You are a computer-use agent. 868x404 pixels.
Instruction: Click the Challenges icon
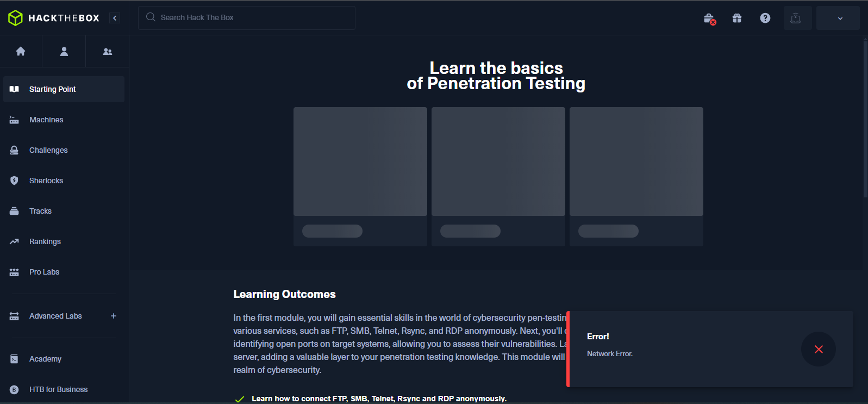click(x=14, y=150)
